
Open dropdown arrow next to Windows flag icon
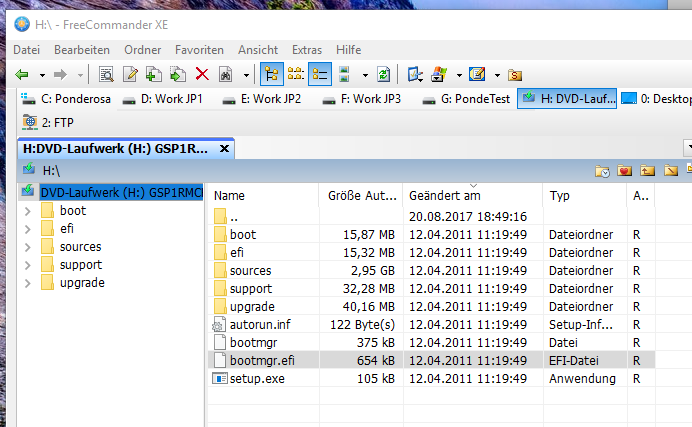point(459,75)
